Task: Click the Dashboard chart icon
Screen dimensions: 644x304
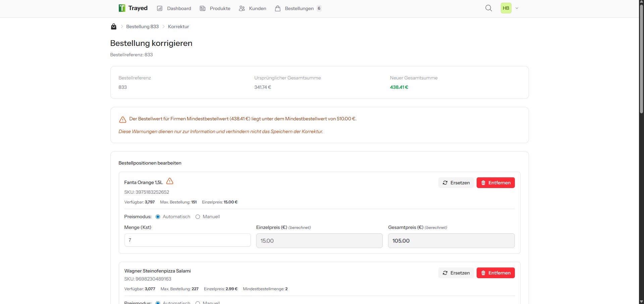Action: click(x=160, y=8)
